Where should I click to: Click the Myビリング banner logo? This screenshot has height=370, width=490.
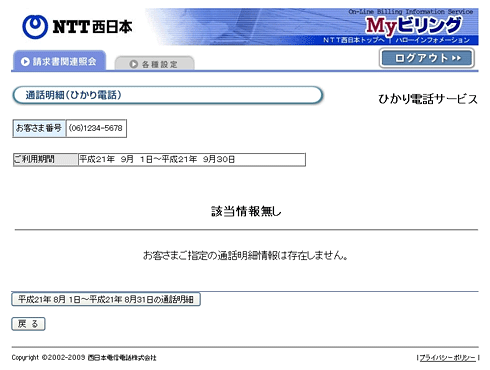[x=413, y=26]
